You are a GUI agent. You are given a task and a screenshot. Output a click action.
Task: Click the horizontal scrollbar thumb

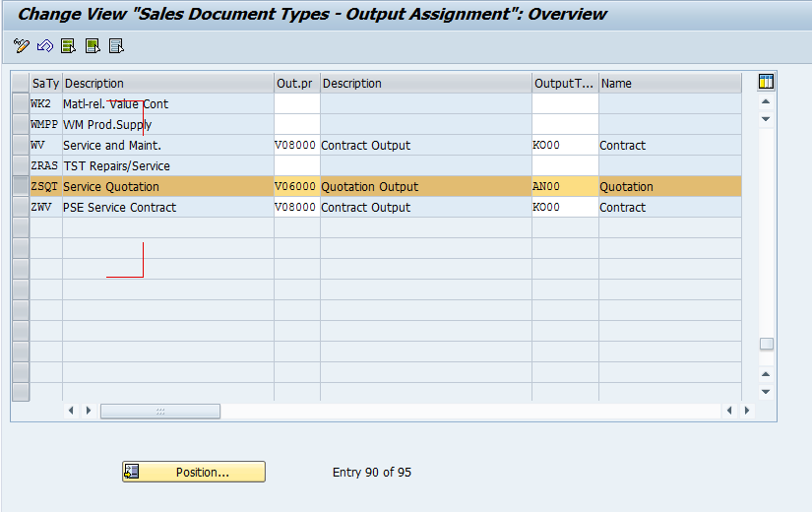pos(160,411)
